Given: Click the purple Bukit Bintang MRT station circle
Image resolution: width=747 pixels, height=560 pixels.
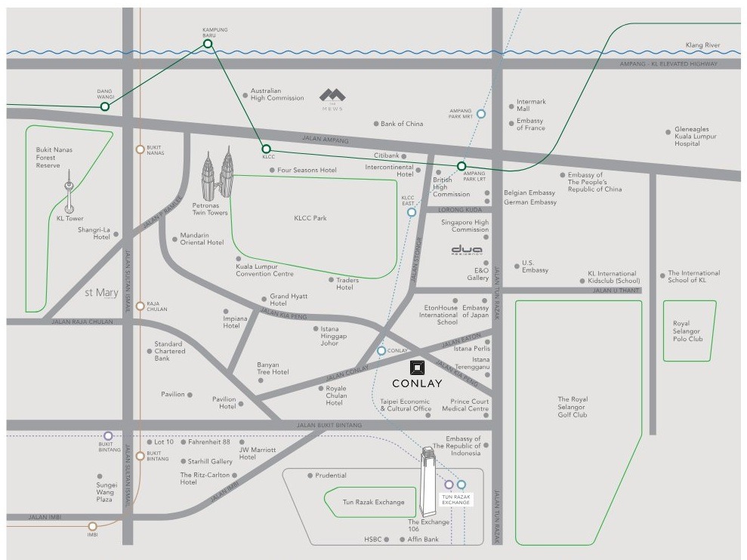Looking at the screenshot, I should 108,435.
